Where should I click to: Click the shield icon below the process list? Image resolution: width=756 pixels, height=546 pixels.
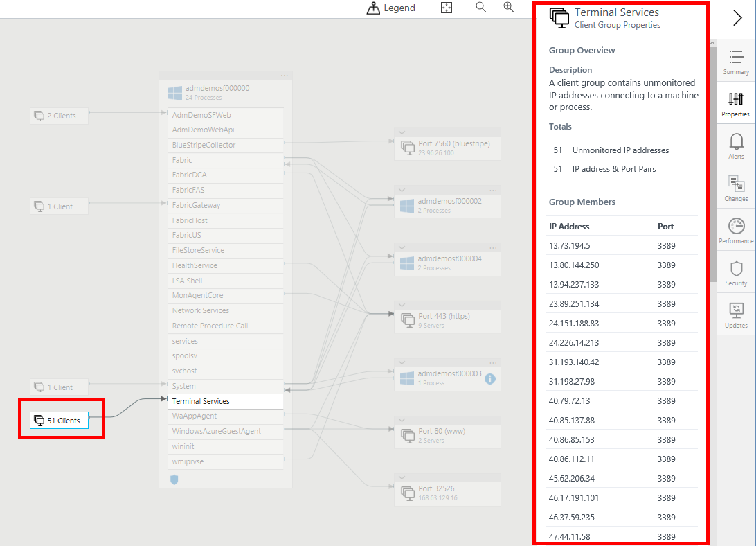click(x=174, y=479)
